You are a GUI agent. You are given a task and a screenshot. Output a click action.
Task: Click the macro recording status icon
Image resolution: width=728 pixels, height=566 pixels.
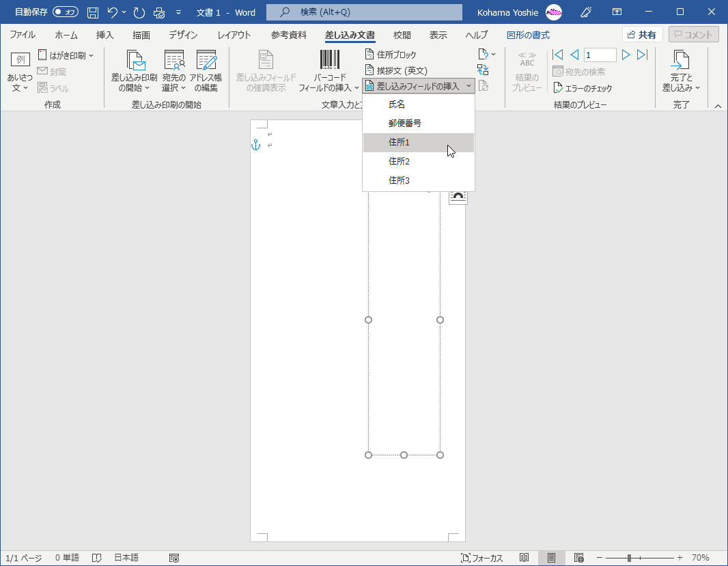click(174, 558)
